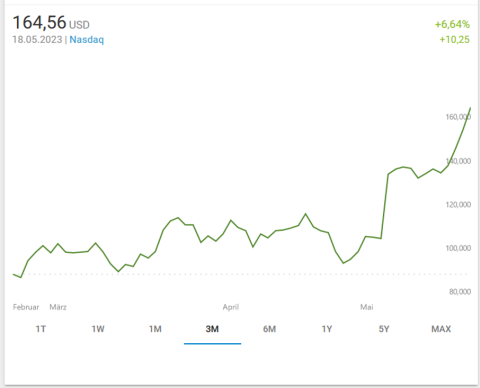Screen dimensions: 480x388
Task: Click the 160,000 axis label
Action: 458,117
